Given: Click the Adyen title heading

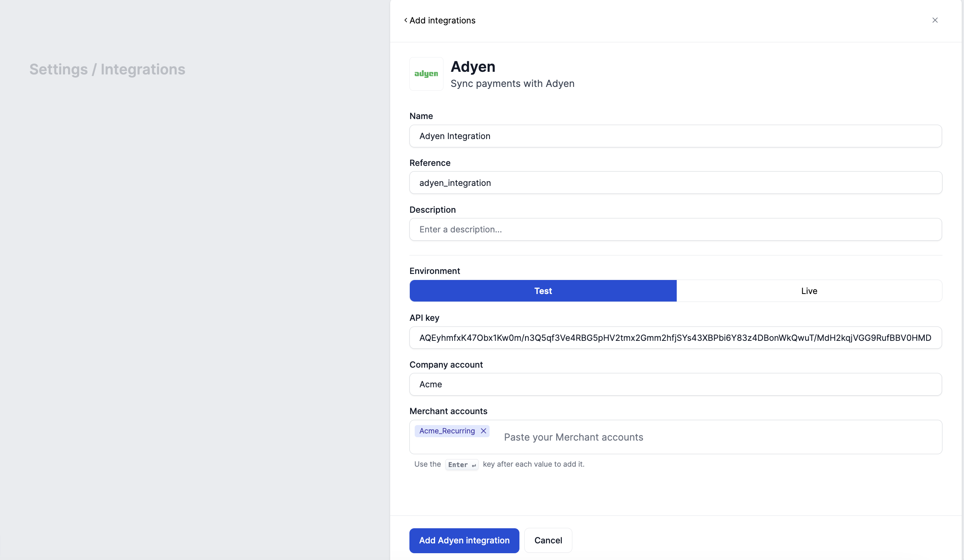Looking at the screenshot, I should pos(473,67).
